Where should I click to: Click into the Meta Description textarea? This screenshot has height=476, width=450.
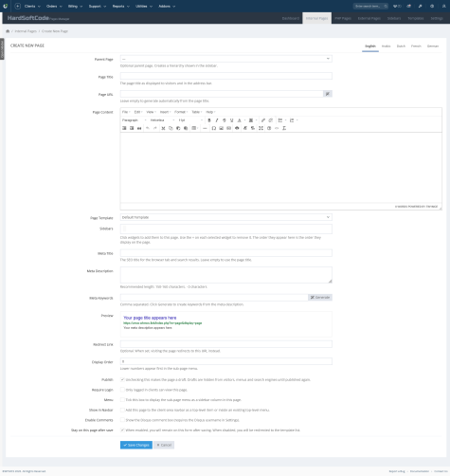226,275
